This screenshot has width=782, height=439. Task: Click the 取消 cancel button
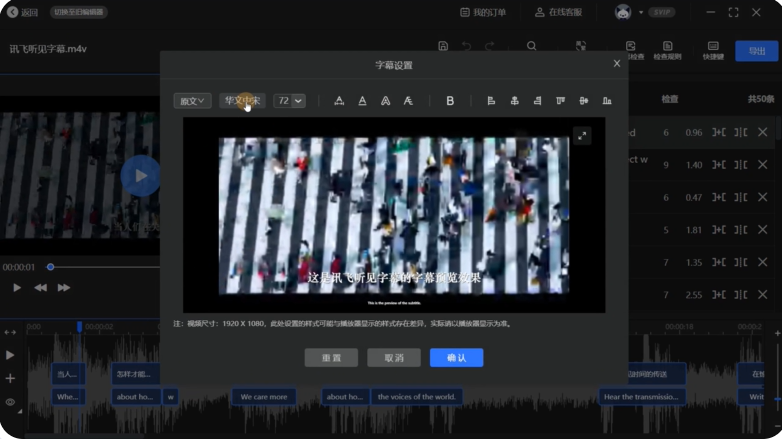click(x=393, y=358)
